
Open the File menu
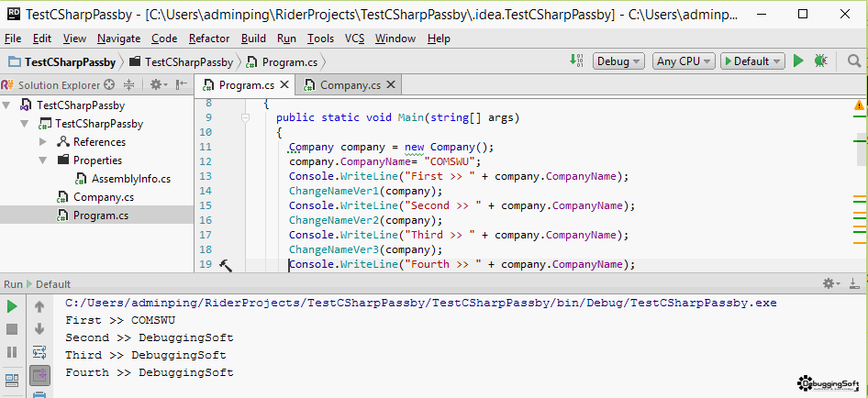[13, 39]
